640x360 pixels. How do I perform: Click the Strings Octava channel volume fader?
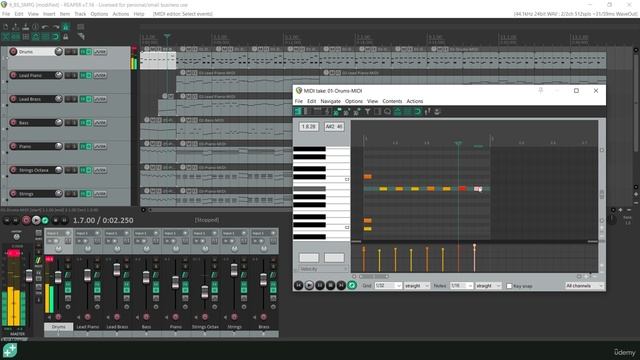tap(205, 291)
